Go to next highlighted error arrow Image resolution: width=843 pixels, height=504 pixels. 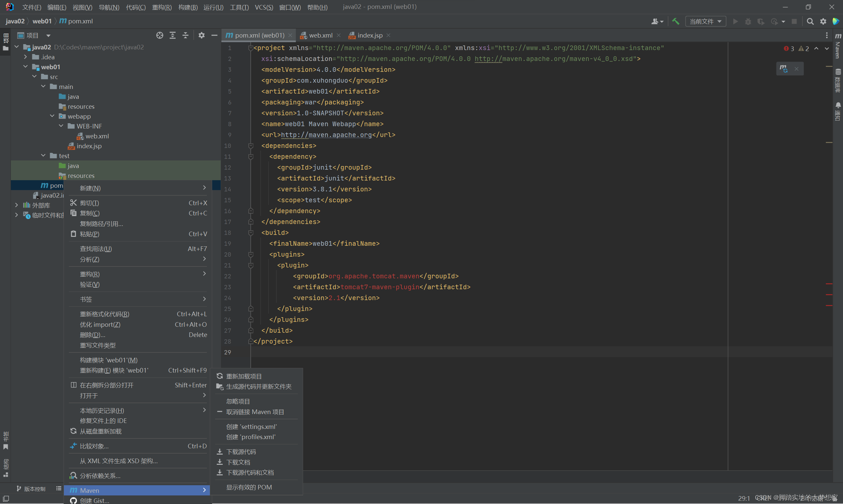click(x=827, y=48)
